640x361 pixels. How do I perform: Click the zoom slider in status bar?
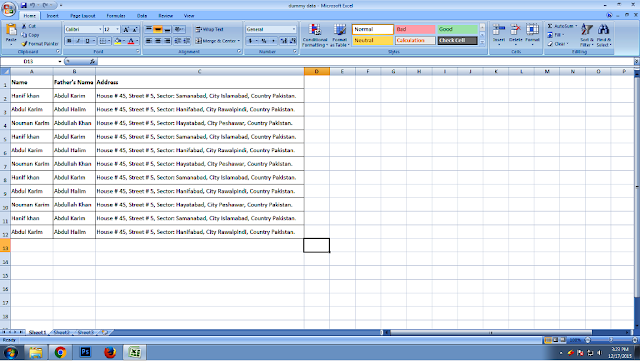pyautogui.click(x=611, y=340)
